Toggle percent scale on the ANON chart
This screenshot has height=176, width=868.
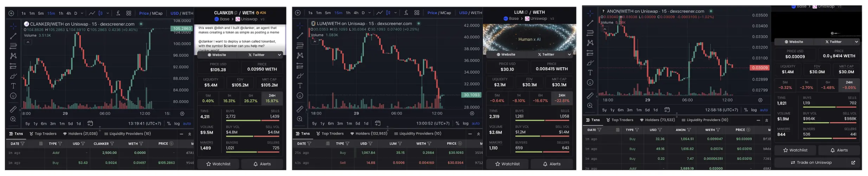pos(746,110)
